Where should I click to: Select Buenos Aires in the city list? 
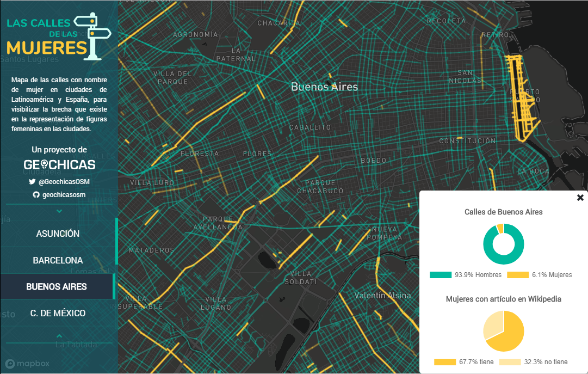[57, 286]
